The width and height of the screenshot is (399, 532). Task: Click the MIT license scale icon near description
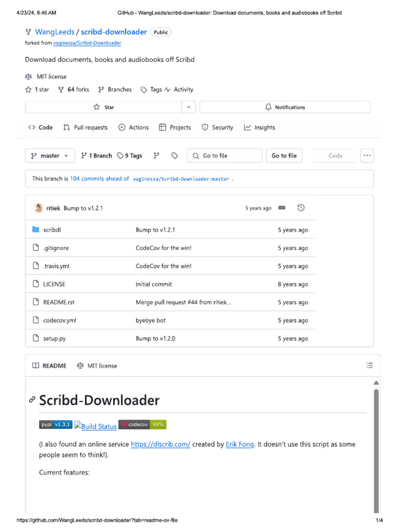pos(29,77)
